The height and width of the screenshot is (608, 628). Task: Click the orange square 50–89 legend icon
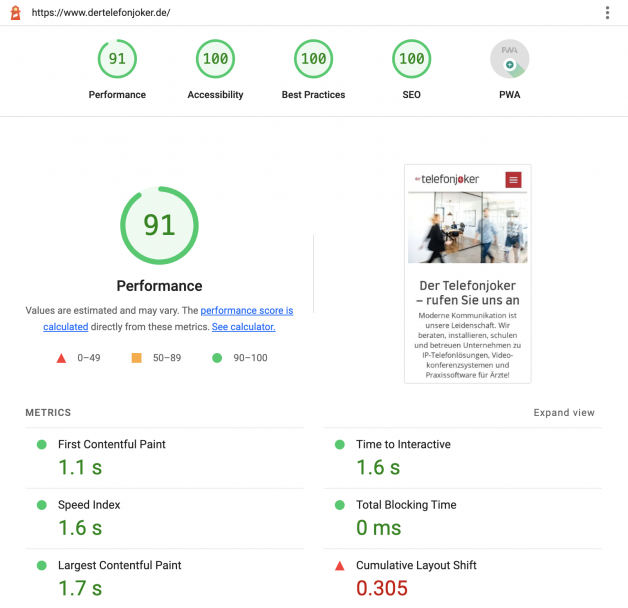tap(137, 358)
